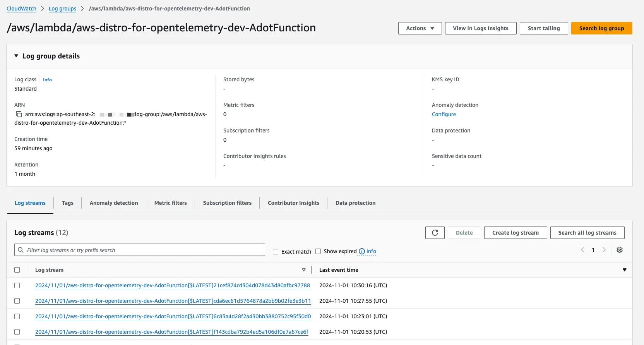Sort by Last event time arrow
This screenshot has height=345, width=644.
coord(624,270)
